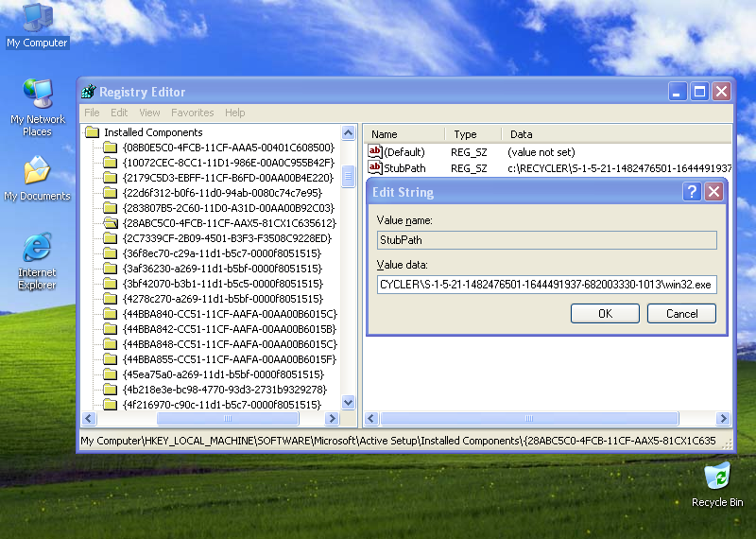Select key {2C7339CF-2B09-4501-B3F3-F3508C9228ED}
756x539 pixels.
(227, 238)
